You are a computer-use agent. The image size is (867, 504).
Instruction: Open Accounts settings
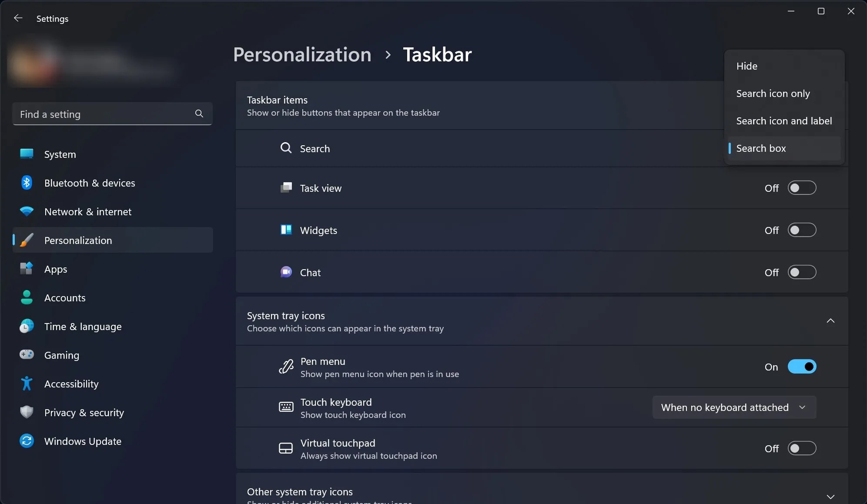pos(64,297)
